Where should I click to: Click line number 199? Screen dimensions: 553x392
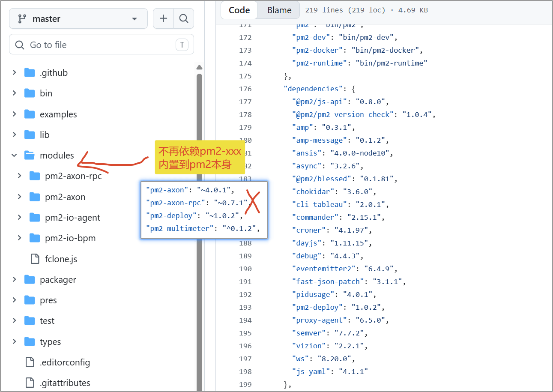(x=245, y=384)
